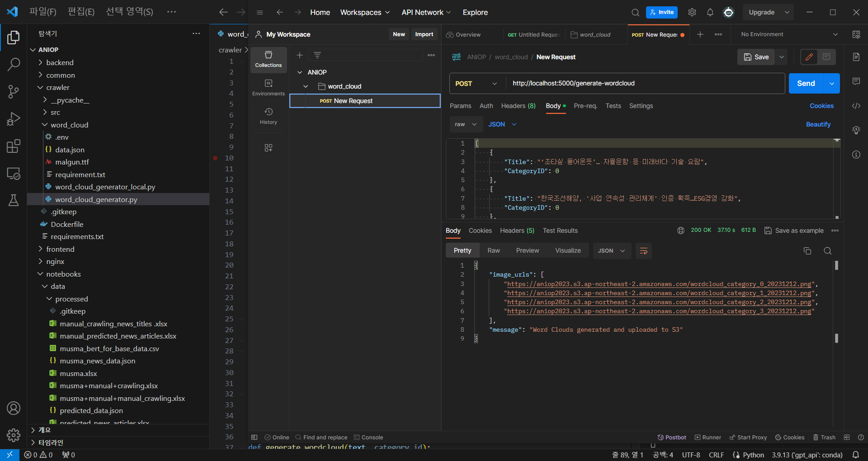The image size is (868, 461).
Task: Click Import button in My Workspace
Action: coord(424,34)
